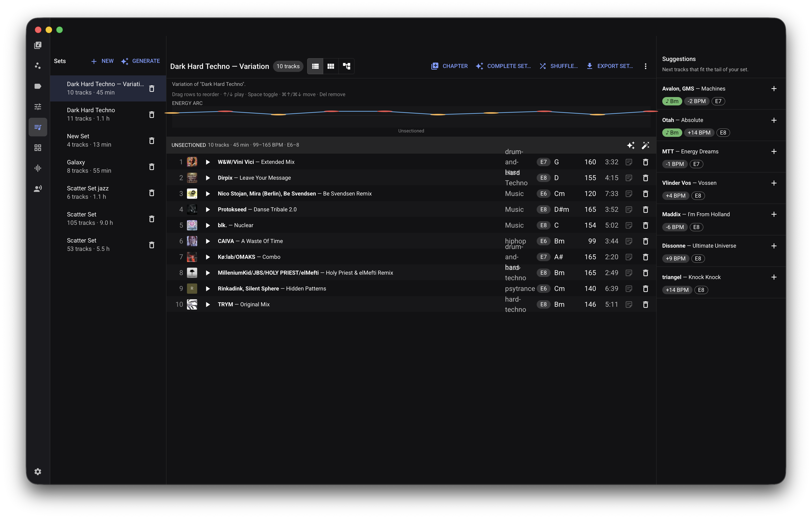Image resolution: width=812 pixels, height=519 pixels.
Task: Switch to grid view layout
Action: [x=331, y=66]
